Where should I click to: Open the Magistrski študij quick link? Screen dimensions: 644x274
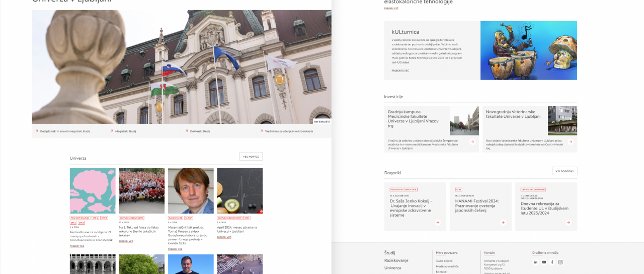pos(125,131)
